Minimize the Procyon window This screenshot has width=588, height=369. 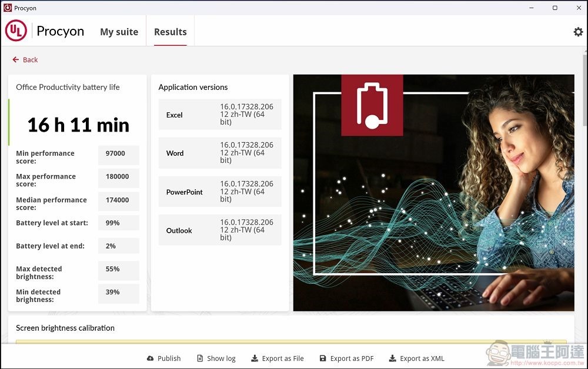(532, 8)
